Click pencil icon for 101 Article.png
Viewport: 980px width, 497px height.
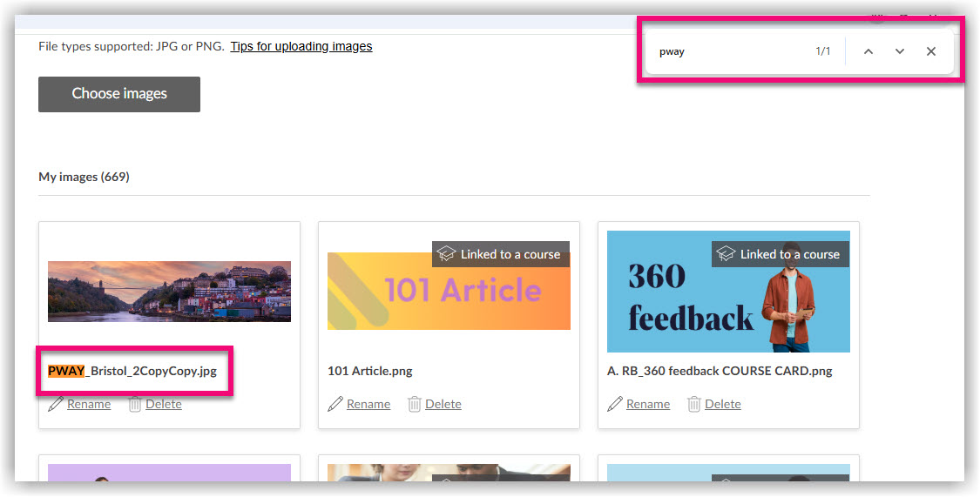335,404
